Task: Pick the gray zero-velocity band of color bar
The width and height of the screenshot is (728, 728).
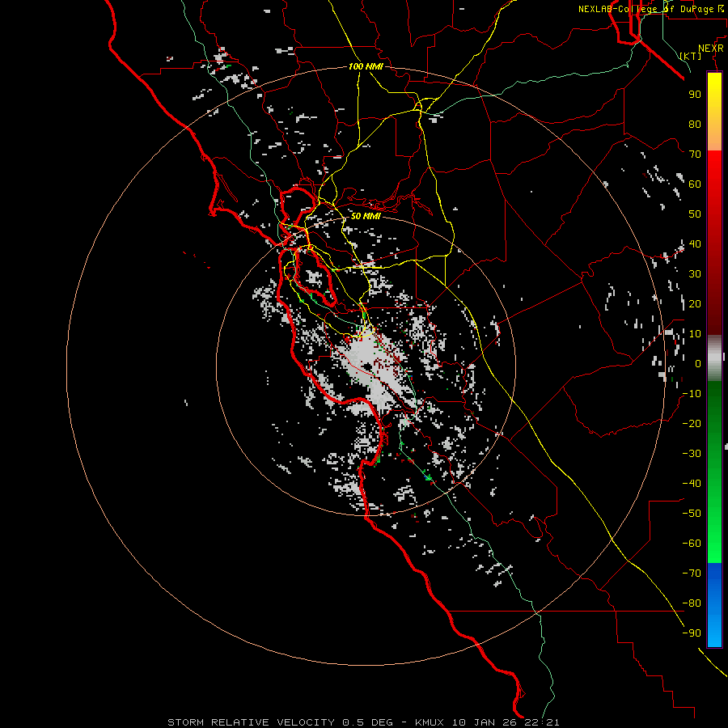Action: click(x=714, y=358)
